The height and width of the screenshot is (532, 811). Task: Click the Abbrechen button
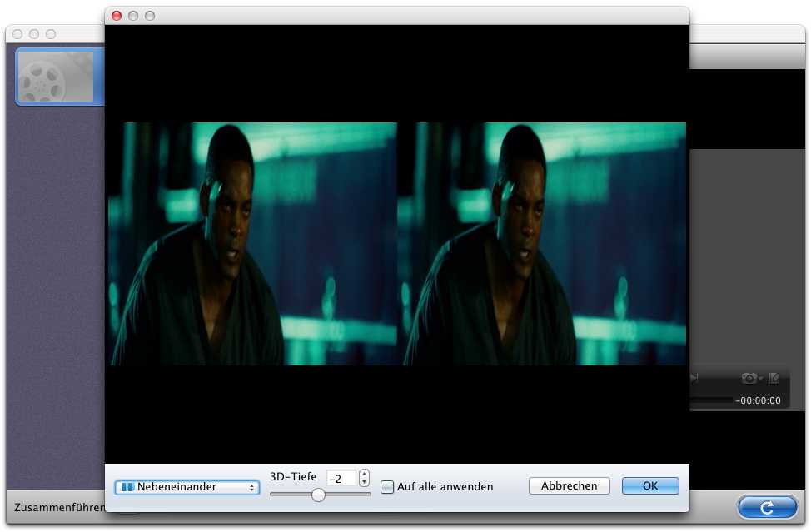tap(569, 486)
